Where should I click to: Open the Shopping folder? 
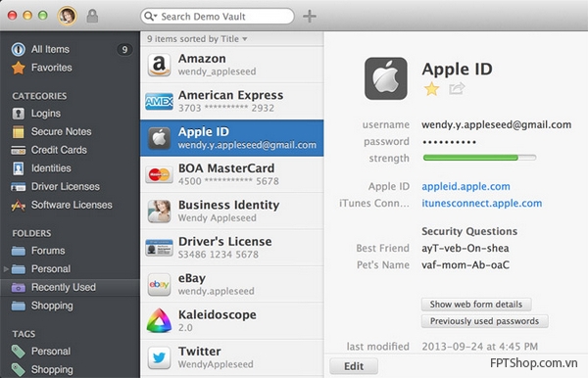point(42,306)
